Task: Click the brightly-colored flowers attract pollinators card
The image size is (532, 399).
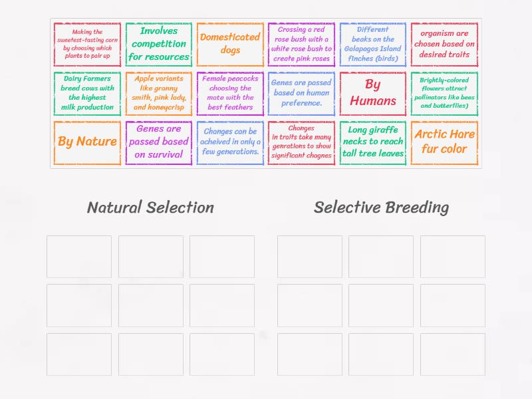Action: tap(444, 94)
